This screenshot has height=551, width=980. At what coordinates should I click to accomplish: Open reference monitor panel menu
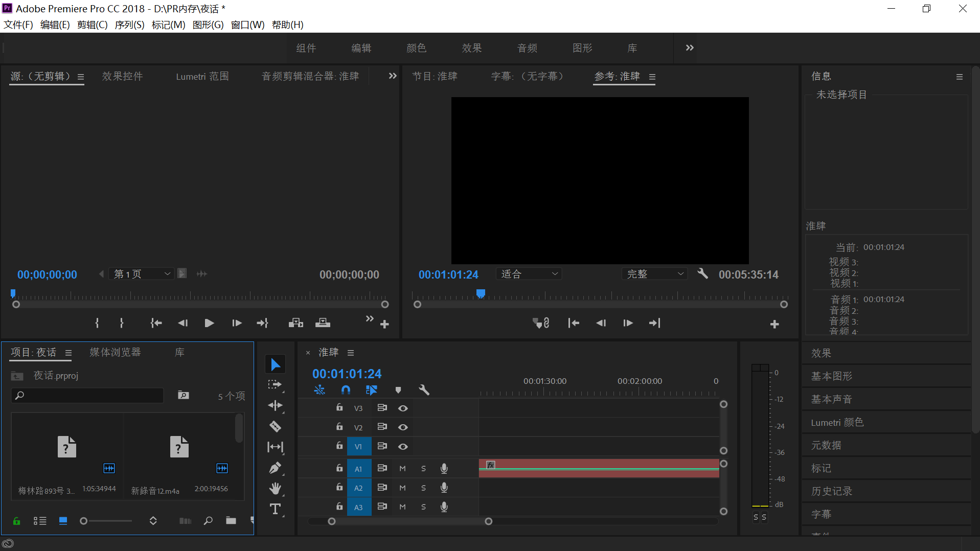click(652, 77)
